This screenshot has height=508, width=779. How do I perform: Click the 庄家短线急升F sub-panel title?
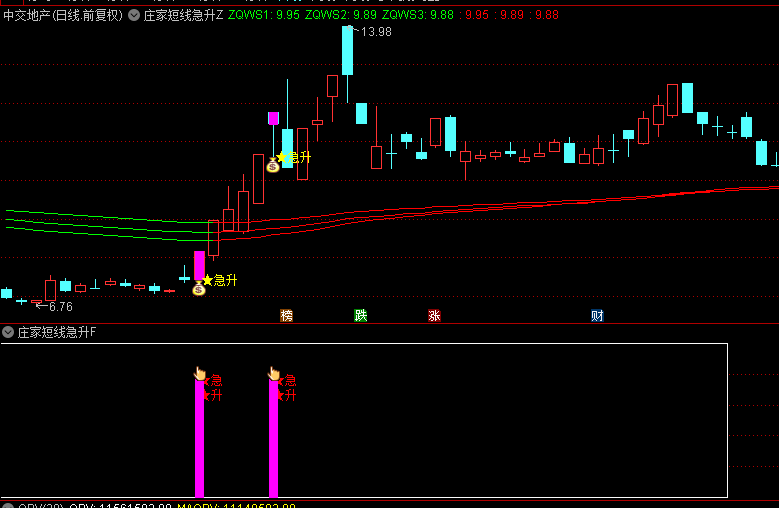57,332
